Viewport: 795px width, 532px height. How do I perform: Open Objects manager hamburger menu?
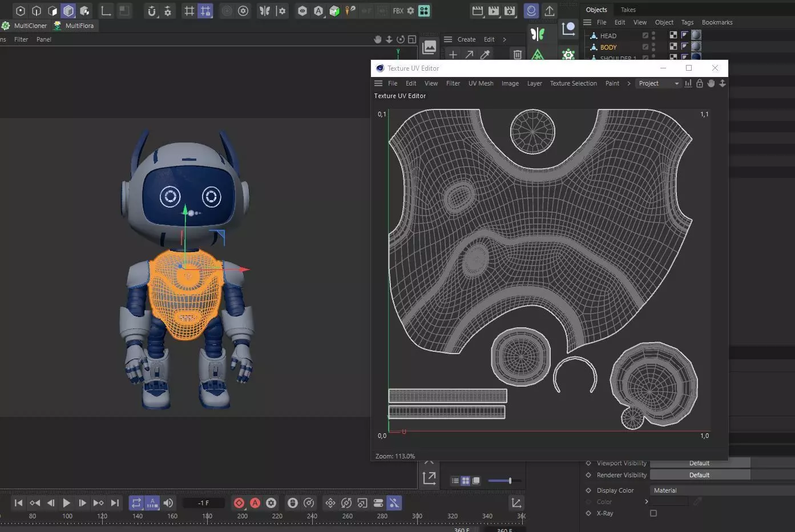pyautogui.click(x=587, y=22)
